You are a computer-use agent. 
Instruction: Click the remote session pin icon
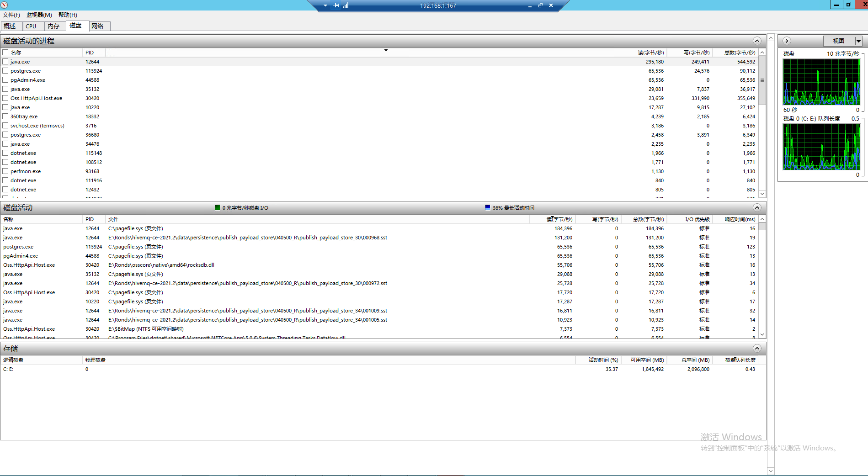336,5
